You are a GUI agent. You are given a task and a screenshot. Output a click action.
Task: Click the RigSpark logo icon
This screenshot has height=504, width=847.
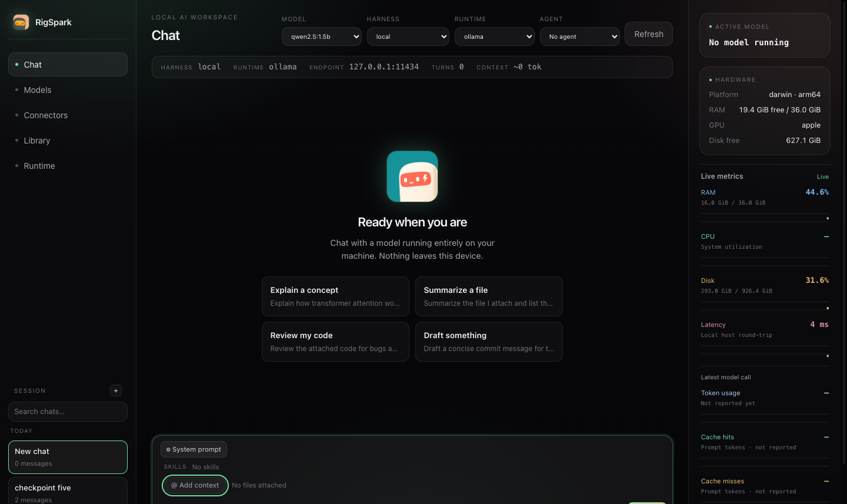21,22
